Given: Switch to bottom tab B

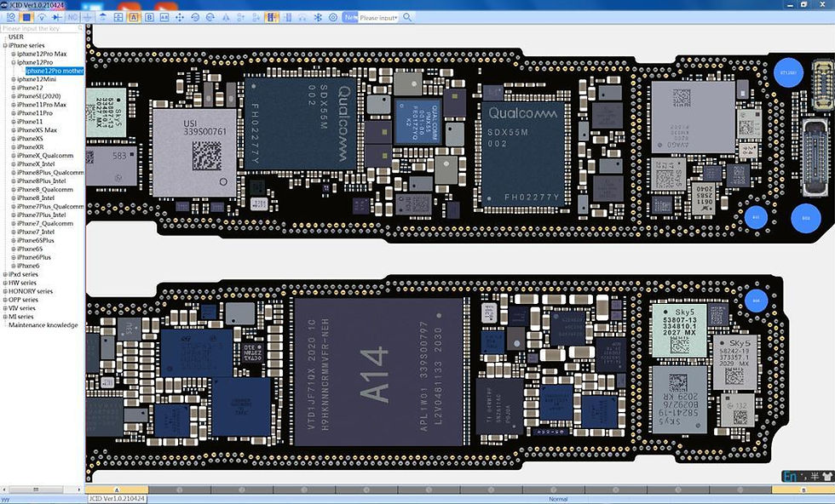Looking at the screenshot, I should pyautogui.click(x=803, y=490).
